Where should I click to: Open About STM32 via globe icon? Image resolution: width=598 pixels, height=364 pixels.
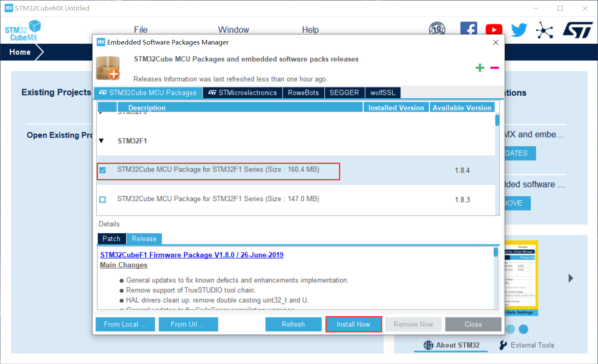pos(429,345)
